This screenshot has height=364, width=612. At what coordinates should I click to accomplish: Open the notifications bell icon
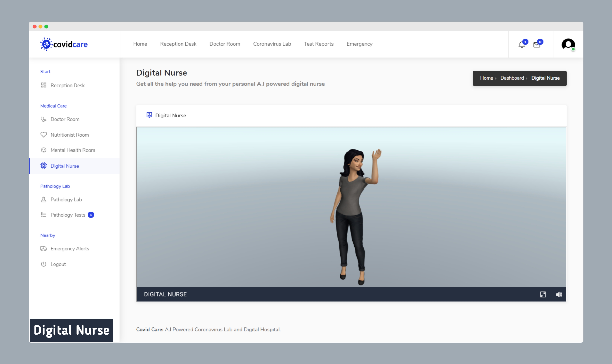522,45
